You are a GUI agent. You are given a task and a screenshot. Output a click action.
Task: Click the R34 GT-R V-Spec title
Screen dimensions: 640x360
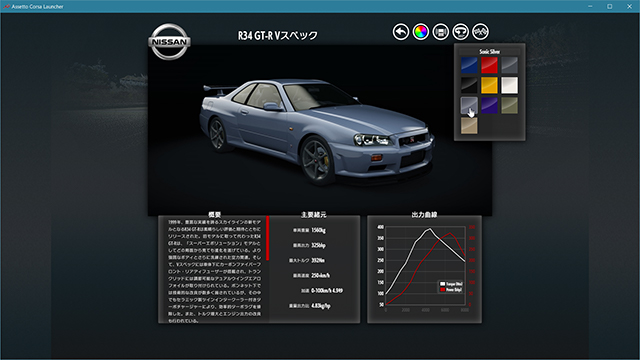point(278,36)
